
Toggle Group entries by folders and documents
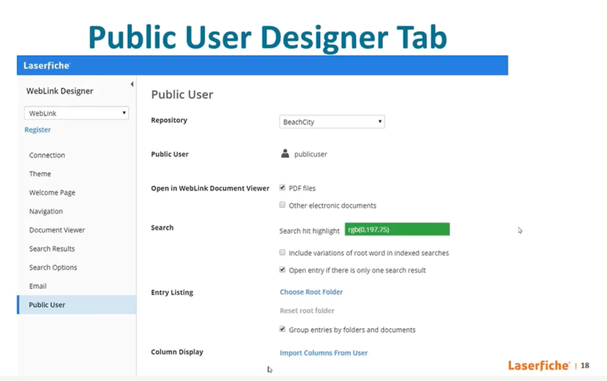point(282,329)
